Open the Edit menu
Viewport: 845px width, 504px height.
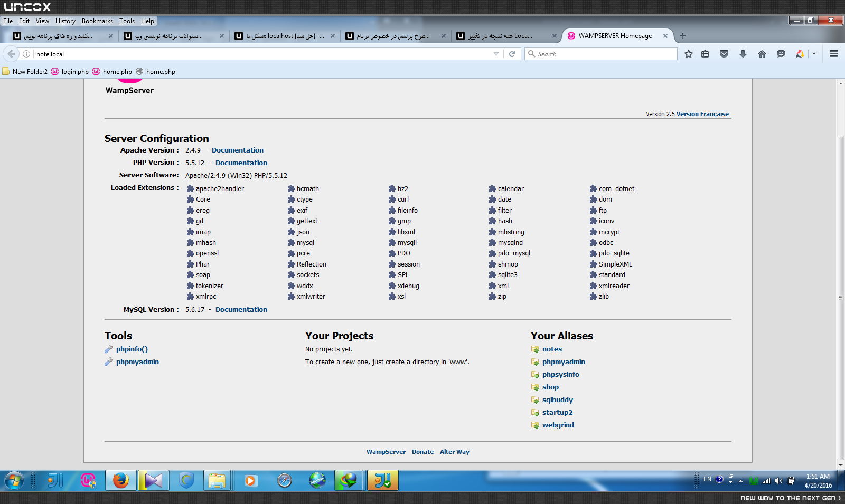(24, 21)
